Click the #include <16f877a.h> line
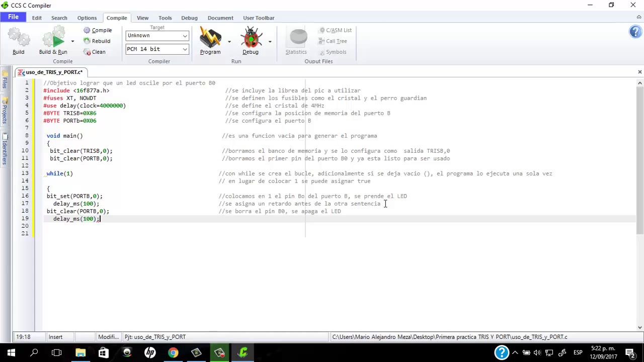The height and width of the screenshot is (362, 644). click(76, 90)
